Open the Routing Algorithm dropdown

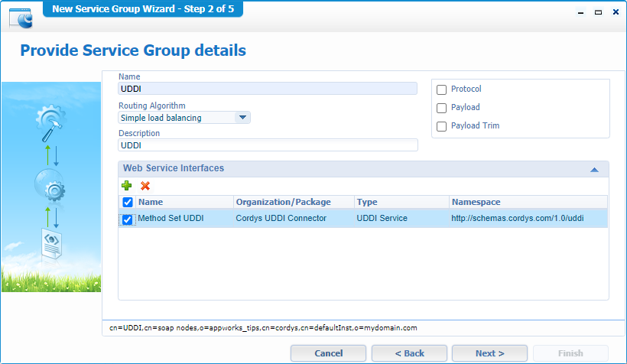(242, 118)
